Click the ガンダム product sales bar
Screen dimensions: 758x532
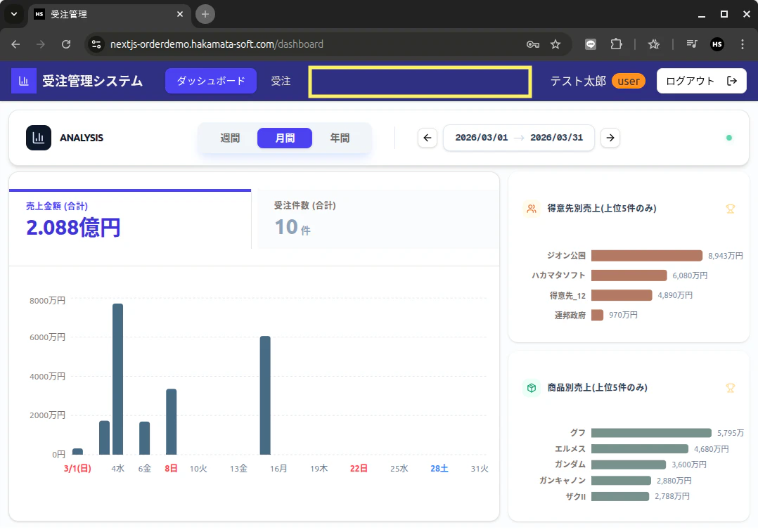(629, 465)
